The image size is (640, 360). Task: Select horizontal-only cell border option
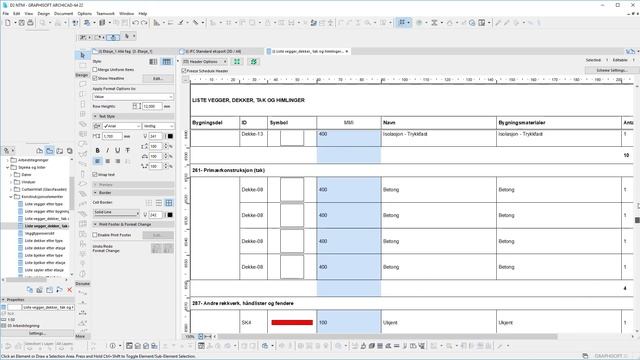pos(159,202)
